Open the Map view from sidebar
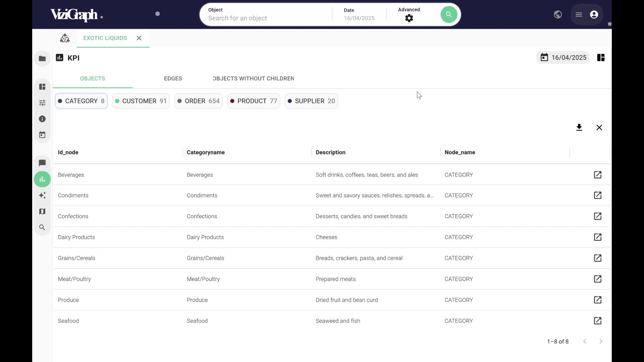Viewport: 644px width, 362px height. tap(42, 211)
